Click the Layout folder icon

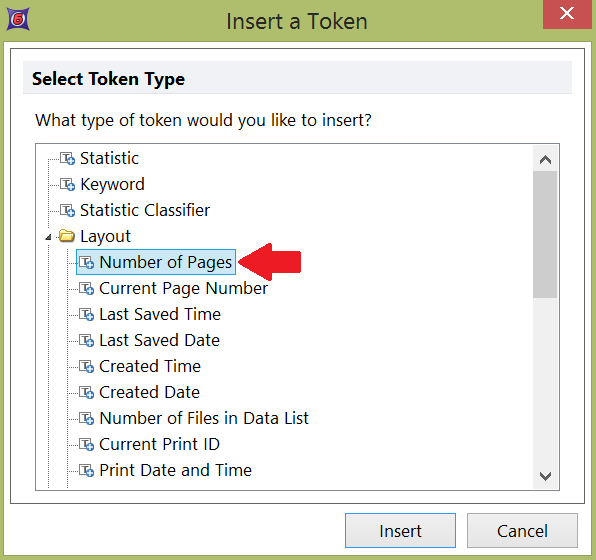click(x=67, y=236)
